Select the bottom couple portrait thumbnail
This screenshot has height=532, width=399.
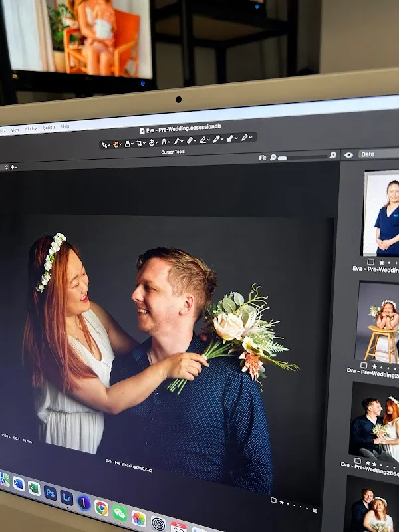tap(370, 504)
